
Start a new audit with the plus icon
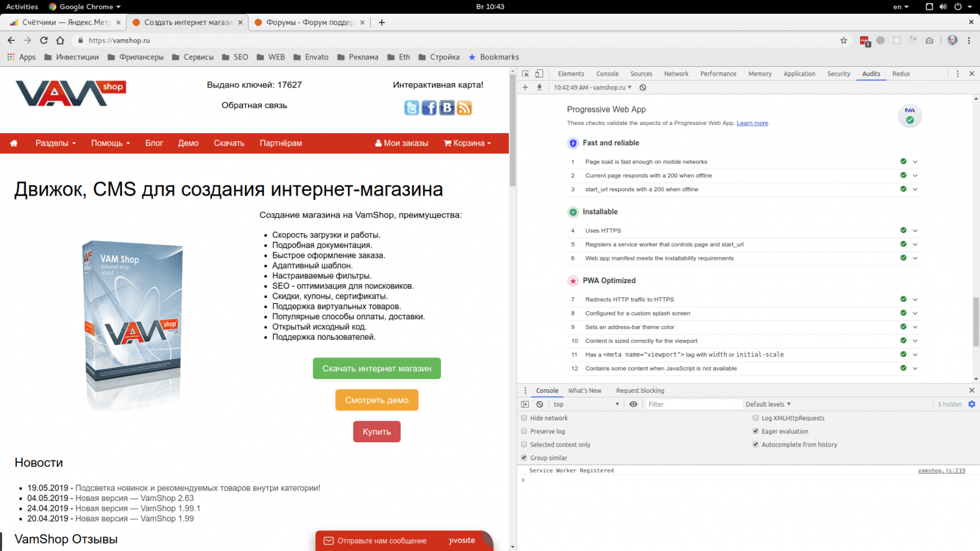tap(525, 87)
